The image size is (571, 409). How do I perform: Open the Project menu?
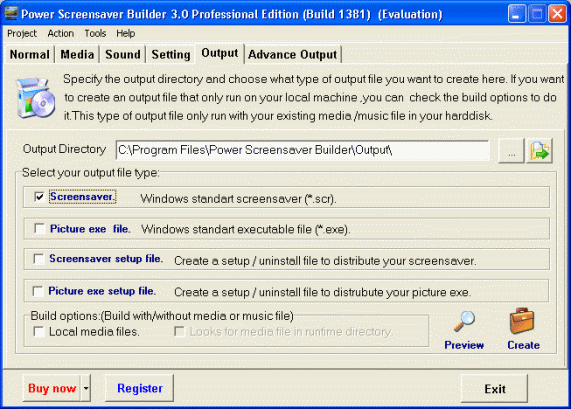click(22, 34)
